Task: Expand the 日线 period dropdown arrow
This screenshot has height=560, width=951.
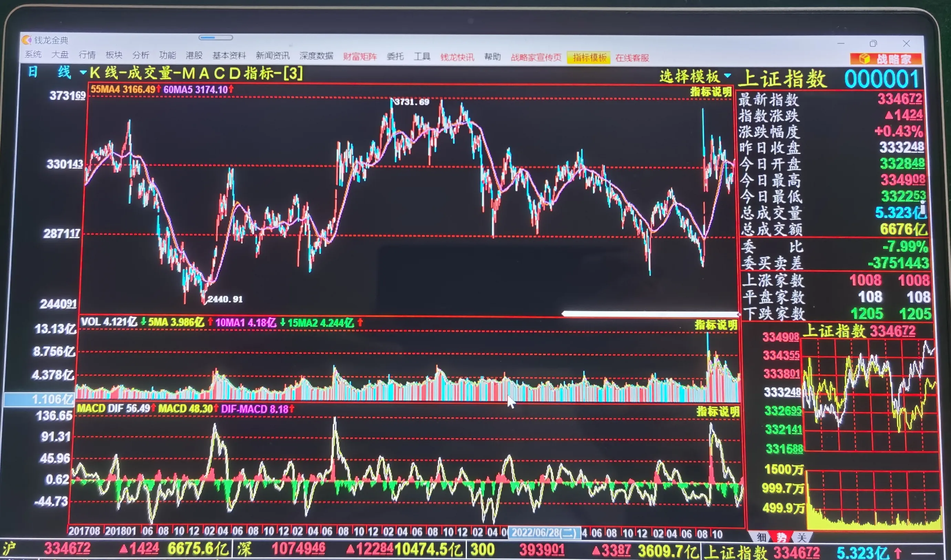Action: (83, 72)
